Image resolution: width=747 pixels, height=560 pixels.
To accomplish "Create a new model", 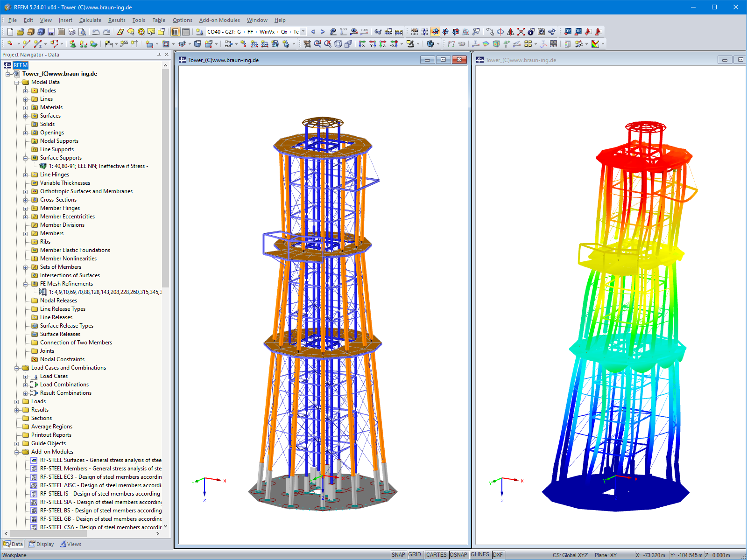I will (10, 32).
